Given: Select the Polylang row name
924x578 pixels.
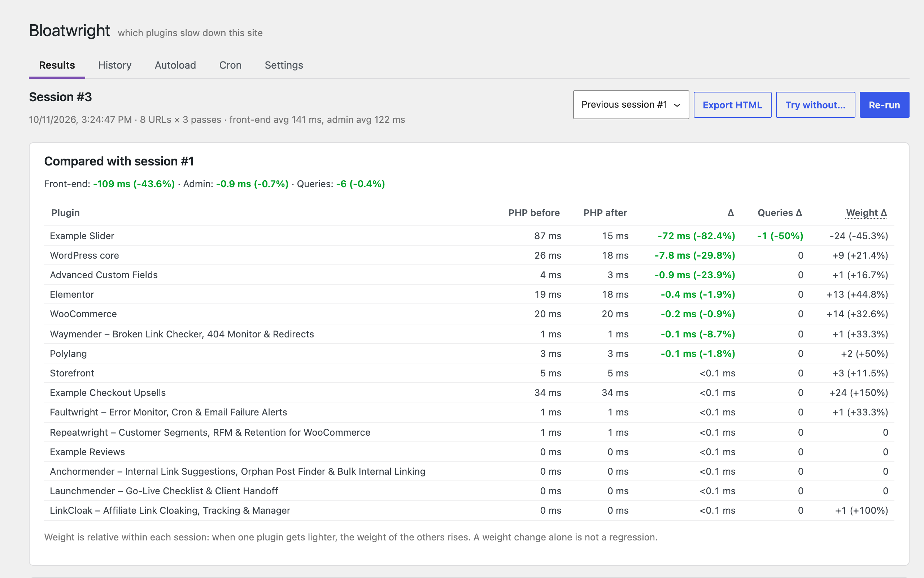Looking at the screenshot, I should coord(68,354).
